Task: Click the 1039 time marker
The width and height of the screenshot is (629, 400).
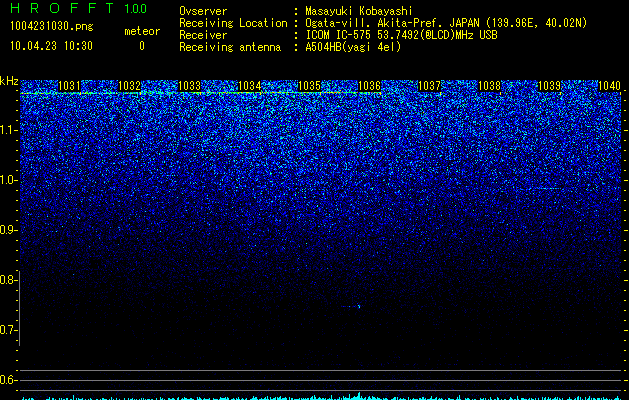Action: tap(550, 85)
